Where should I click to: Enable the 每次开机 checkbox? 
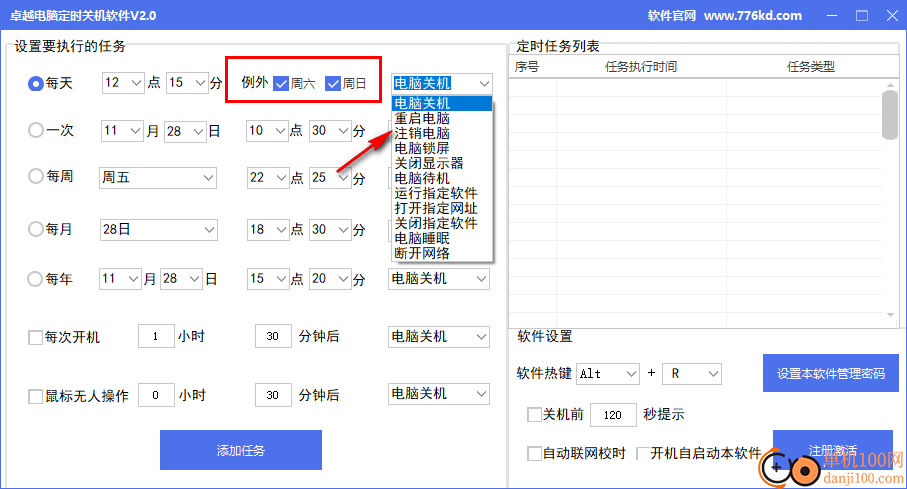tap(35, 337)
